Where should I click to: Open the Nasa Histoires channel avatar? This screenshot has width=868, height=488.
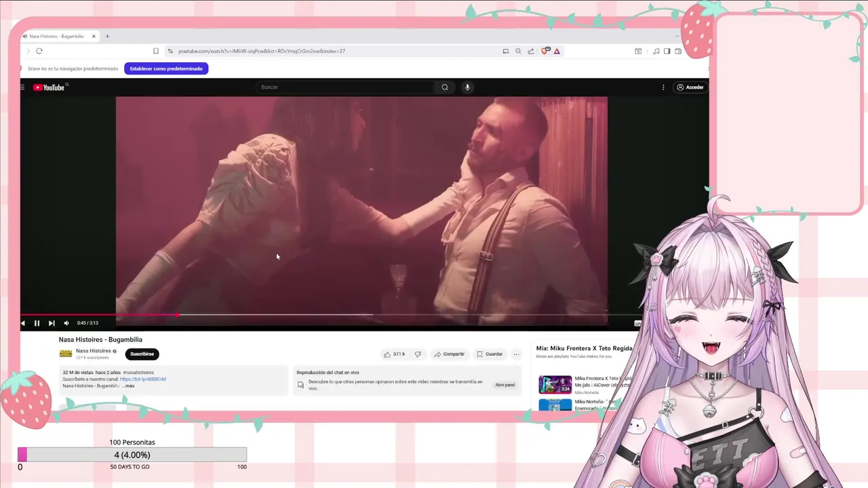[66, 354]
